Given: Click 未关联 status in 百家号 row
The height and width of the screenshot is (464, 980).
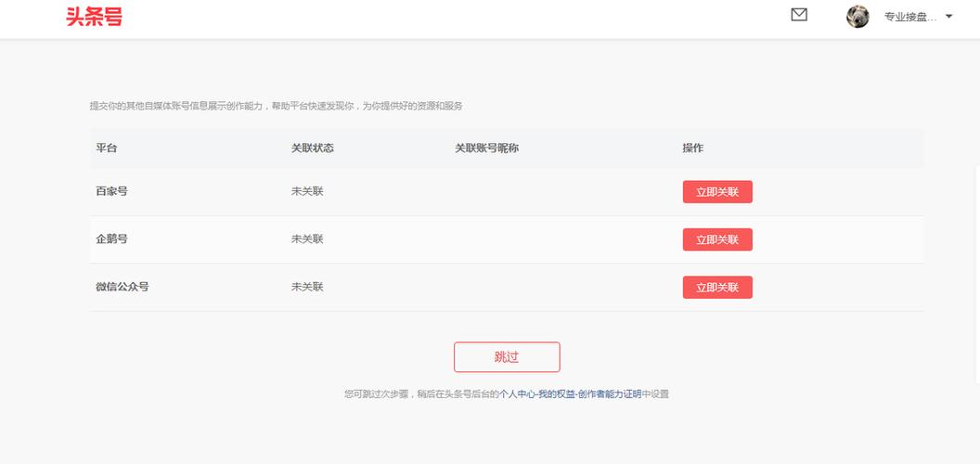Looking at the screenshot, I should (307, 191).
